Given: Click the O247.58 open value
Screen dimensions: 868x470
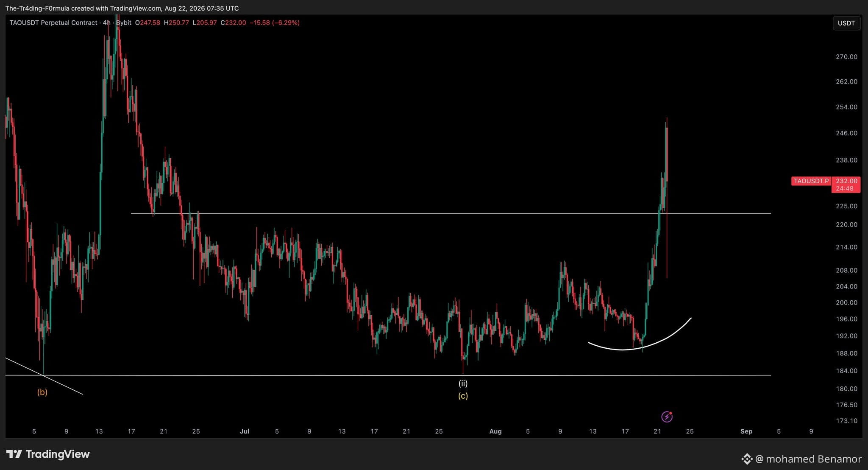Looking at the screenshot, I should pyautogui.click(x=147, y=22).
